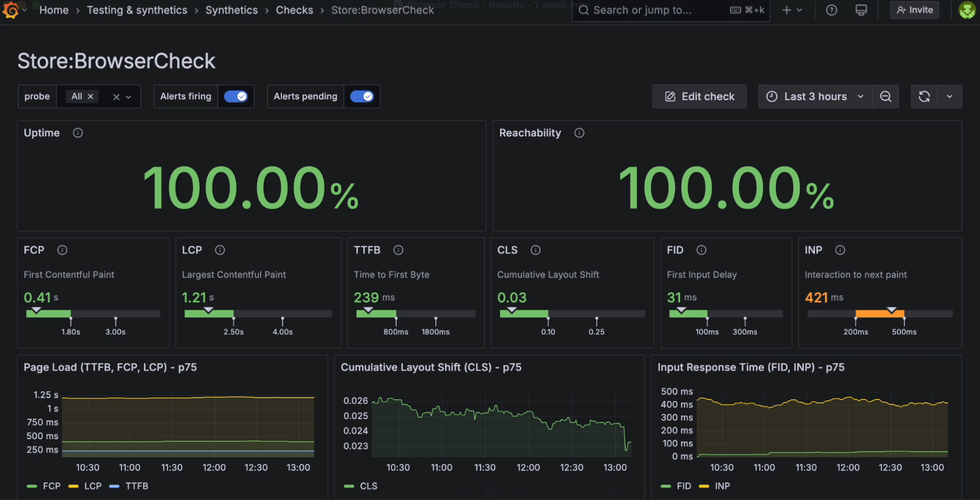This screenshot has height=500, width=980.
Task: Click the Invite button
Action: (x=914, y=10)
